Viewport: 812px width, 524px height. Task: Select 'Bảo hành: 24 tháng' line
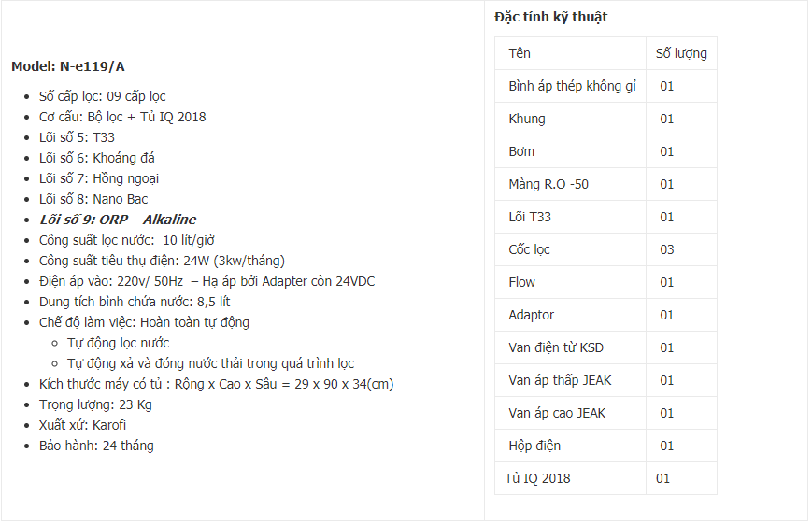[96, 446]
